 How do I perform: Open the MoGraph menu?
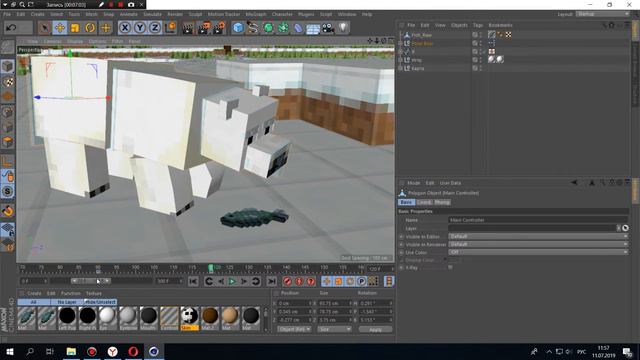pos(256,14)
